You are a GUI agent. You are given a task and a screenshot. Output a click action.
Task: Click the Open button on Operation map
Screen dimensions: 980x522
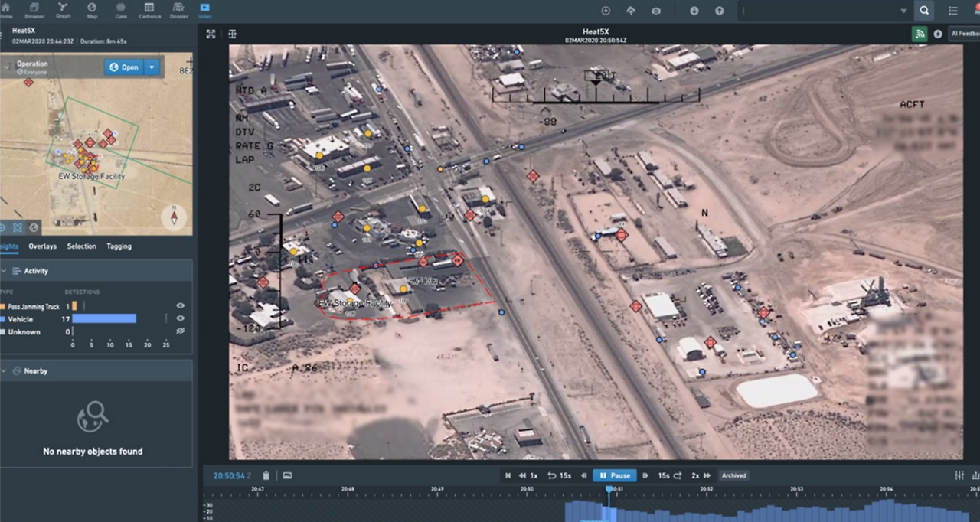(x=124, y=67)
